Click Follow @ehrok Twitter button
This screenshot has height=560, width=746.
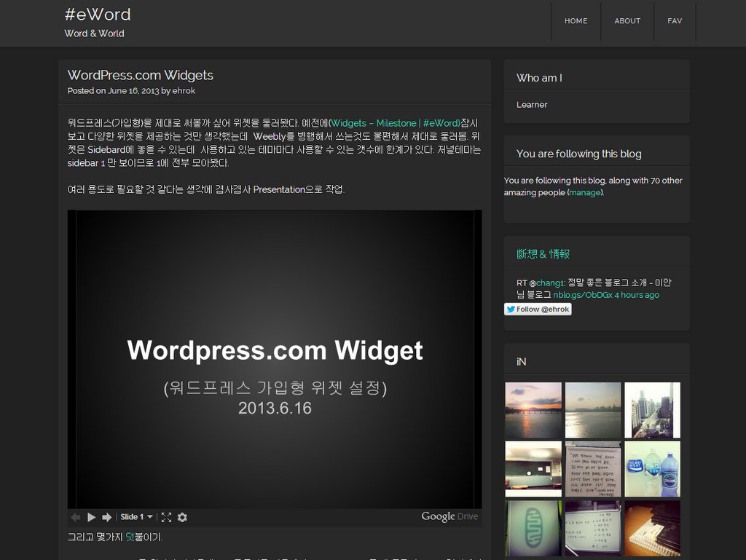click(538, 309)
